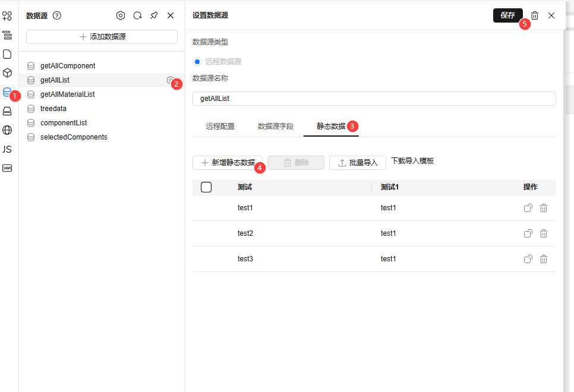Image resolution: width=574 pixels, height=392 pixels.
Task: Select the 远程数据源 radio button
Action: [197, 61]
